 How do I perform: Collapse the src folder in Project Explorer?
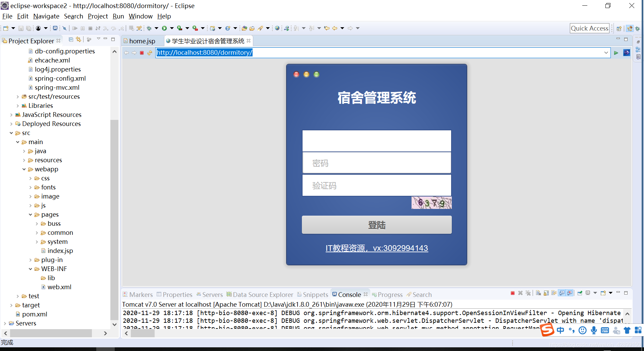coord(11,133)
